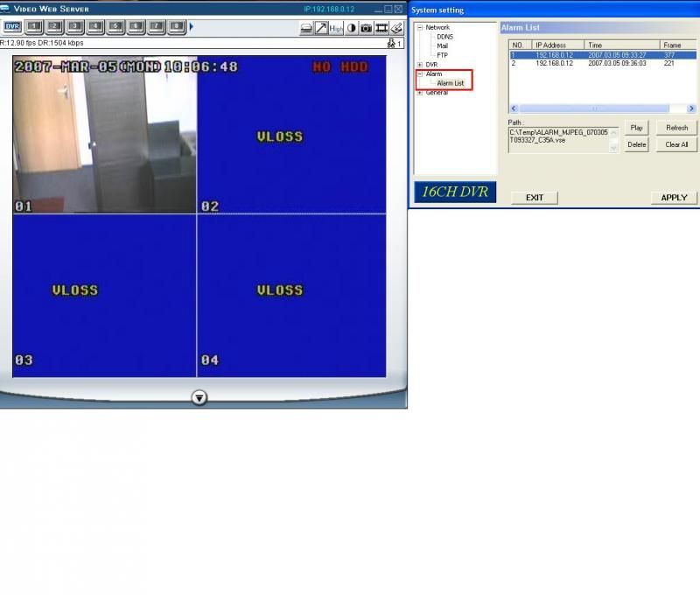This screenshot has height=595, width=700.
Task: Show more channels with the blue arrow
Action: pos(192,27)
